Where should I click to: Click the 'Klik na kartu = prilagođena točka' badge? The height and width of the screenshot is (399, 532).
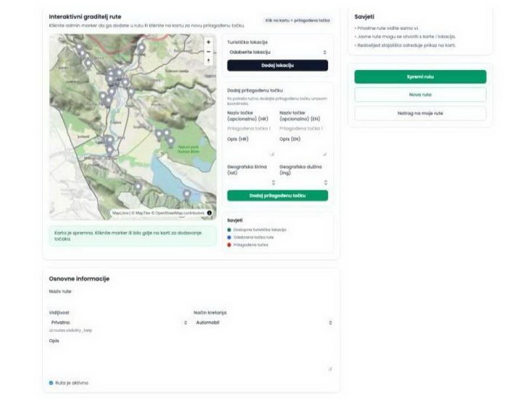[298, 20]
